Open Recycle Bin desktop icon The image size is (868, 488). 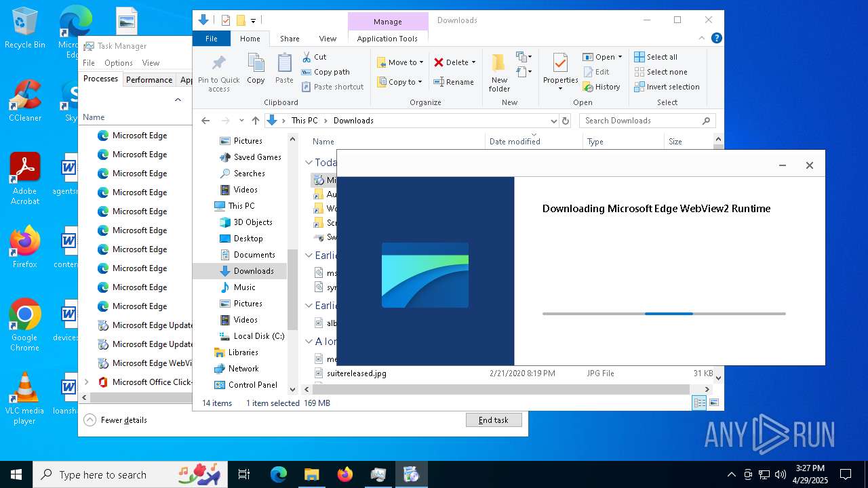click(x=24, y=28)
